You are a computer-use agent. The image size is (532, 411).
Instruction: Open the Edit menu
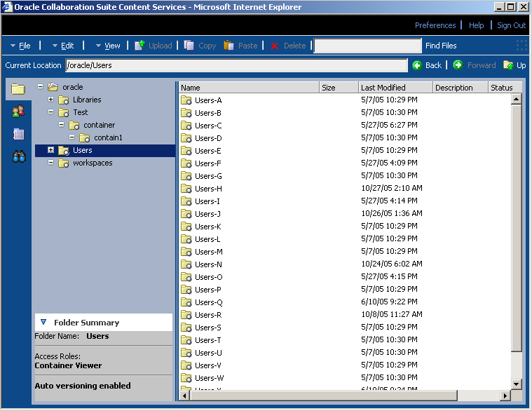click(63, 46)
